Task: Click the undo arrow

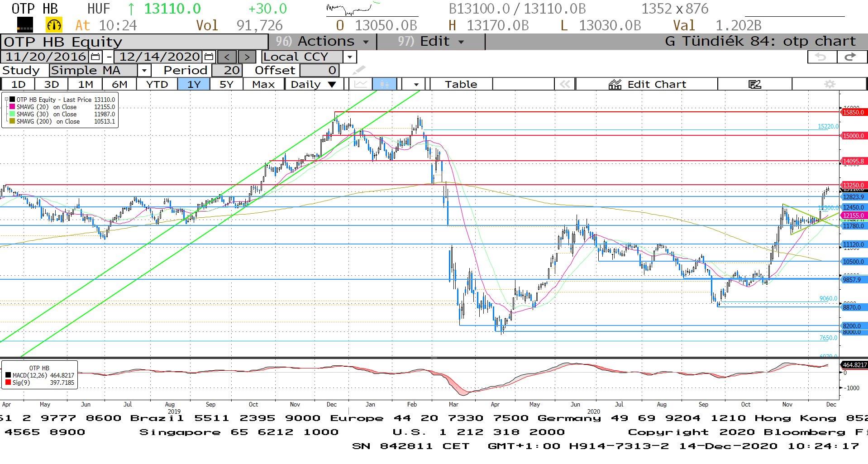Action: click(821, 57)
